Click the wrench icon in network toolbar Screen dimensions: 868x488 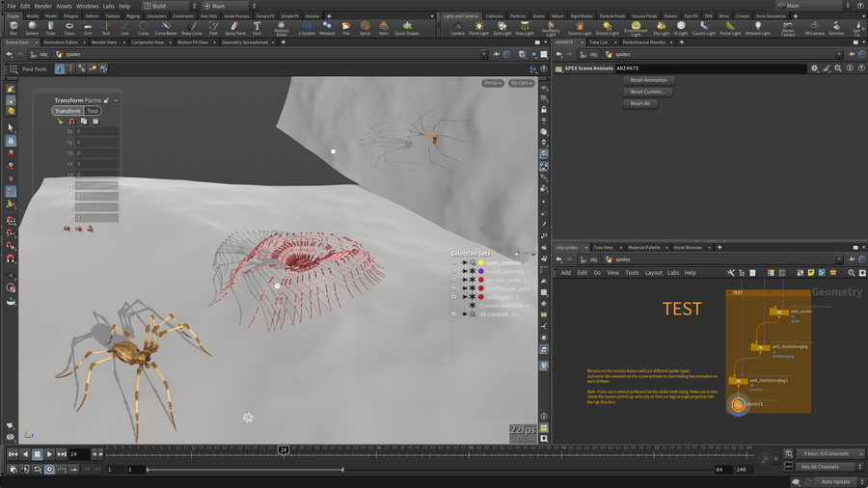[731, 273]
